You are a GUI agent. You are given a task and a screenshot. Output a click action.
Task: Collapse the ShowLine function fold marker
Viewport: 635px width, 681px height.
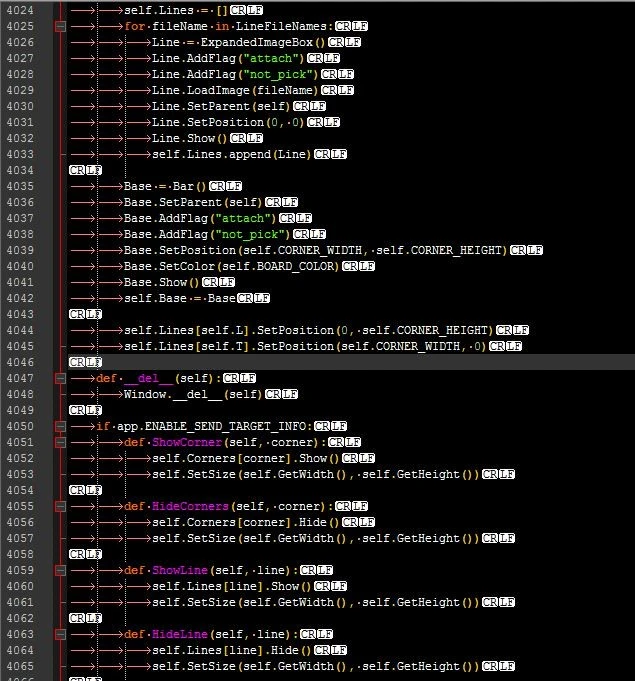click(60, 571)
